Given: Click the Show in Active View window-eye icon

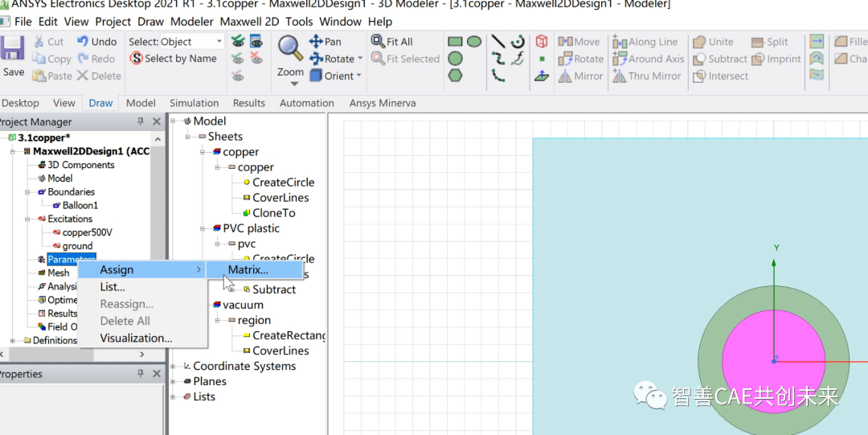Looking at the screenshot, I should [x=256, y=41].
